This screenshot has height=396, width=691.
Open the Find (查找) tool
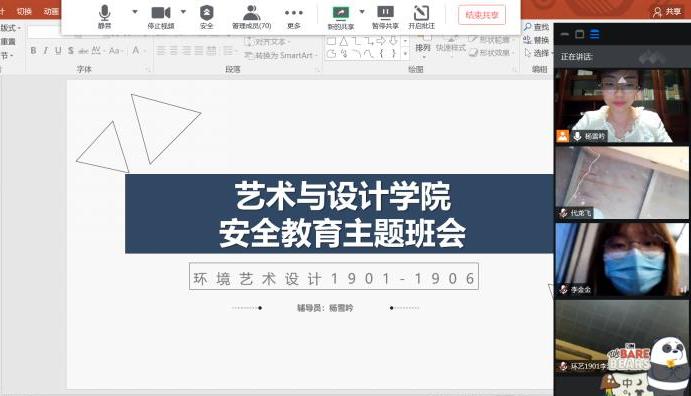pos(536,27)
